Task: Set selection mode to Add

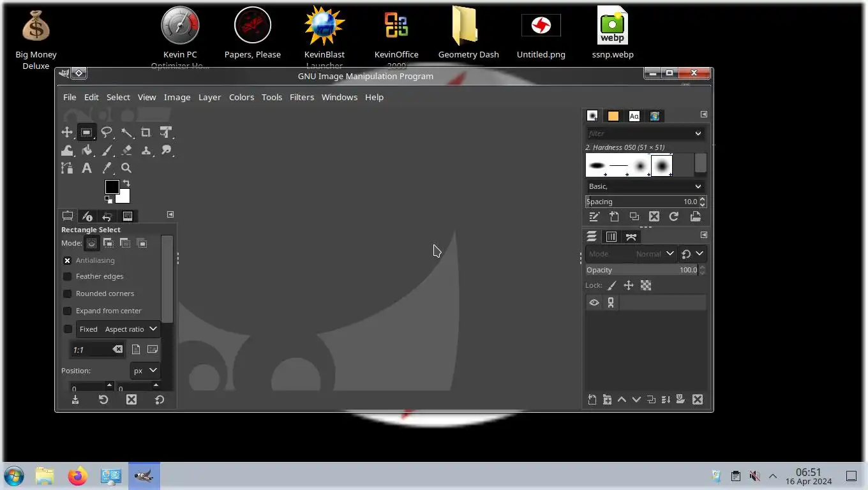Action: 108,243
